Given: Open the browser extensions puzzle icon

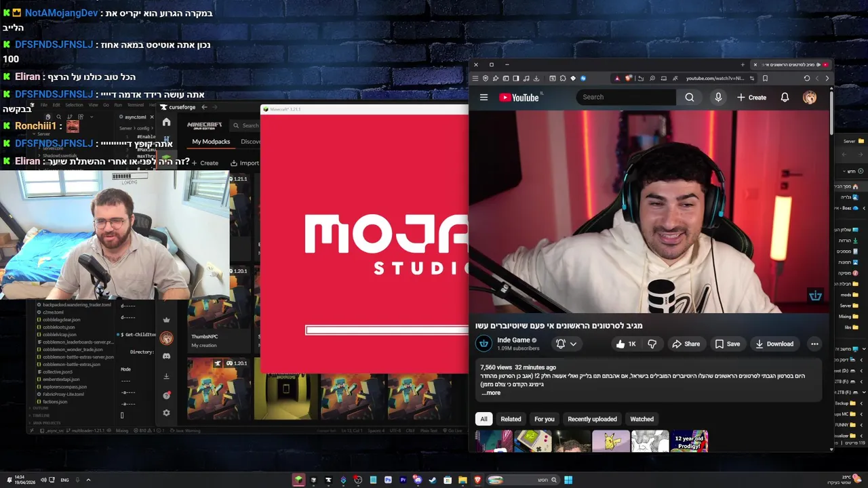Looking at the screenshot, I should tap(563, 78).
